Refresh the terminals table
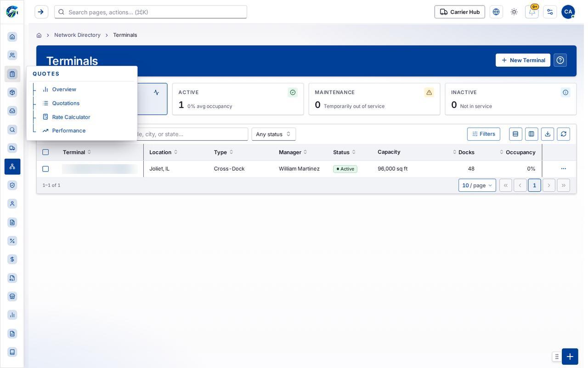588x368 pixels. point(564,134)
